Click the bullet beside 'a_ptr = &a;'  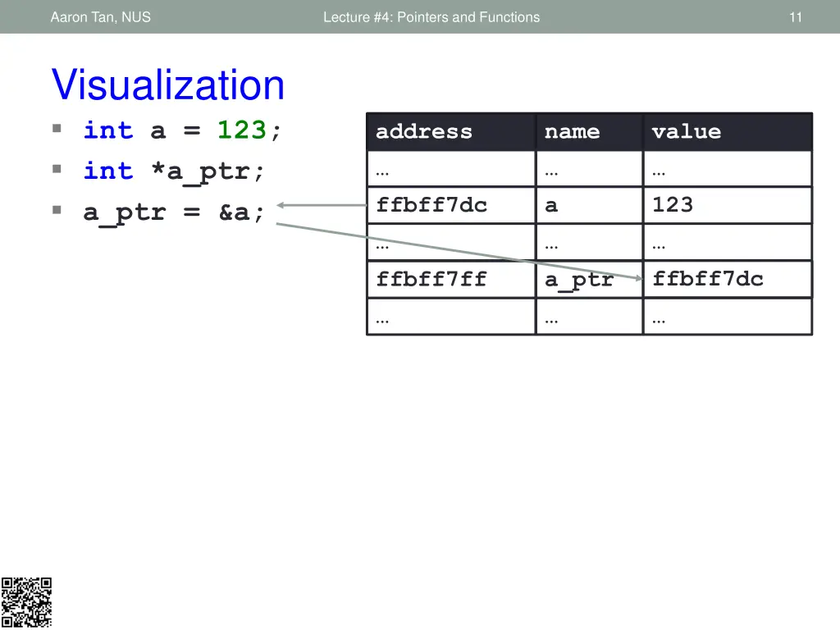pos(57,210)
